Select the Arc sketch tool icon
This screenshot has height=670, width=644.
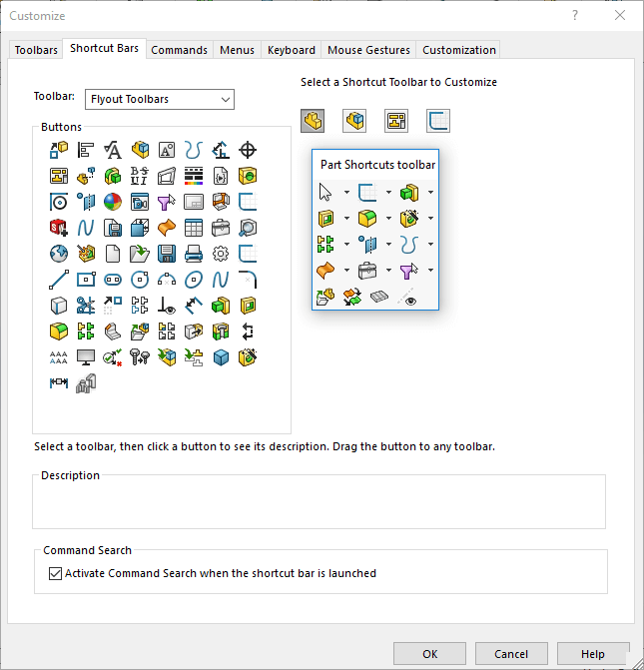point(167,280)
